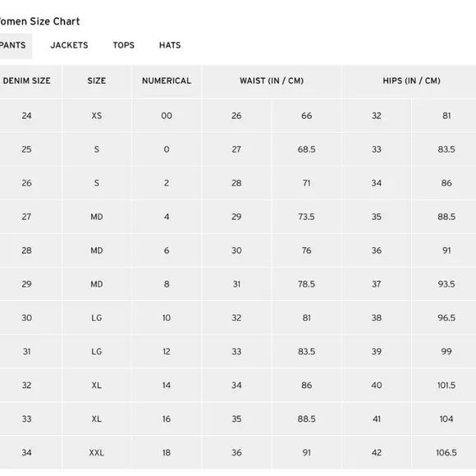Open the TOPS size tab
Viewport: 476px width, 476px height.
[124, 45]
